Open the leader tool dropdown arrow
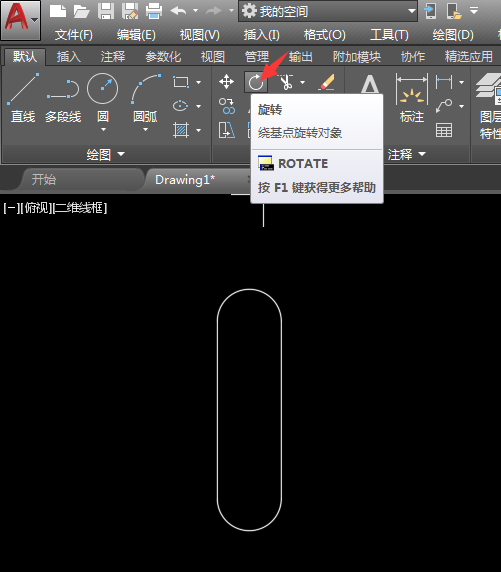501x572 pixels. (462, 107)
